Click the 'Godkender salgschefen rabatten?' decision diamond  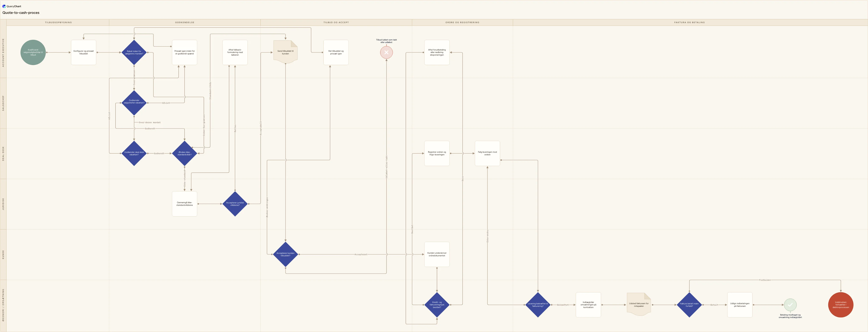coord(134,103)
